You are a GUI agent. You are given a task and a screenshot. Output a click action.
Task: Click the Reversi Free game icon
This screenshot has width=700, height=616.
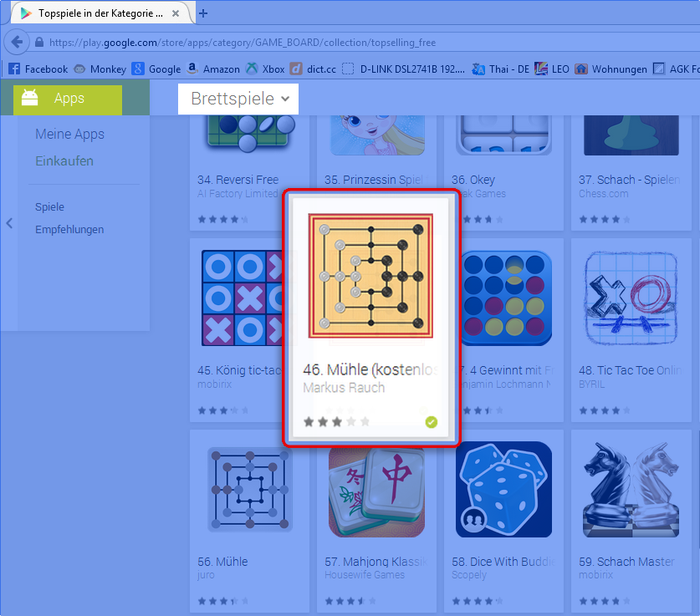tap(250, 133)
